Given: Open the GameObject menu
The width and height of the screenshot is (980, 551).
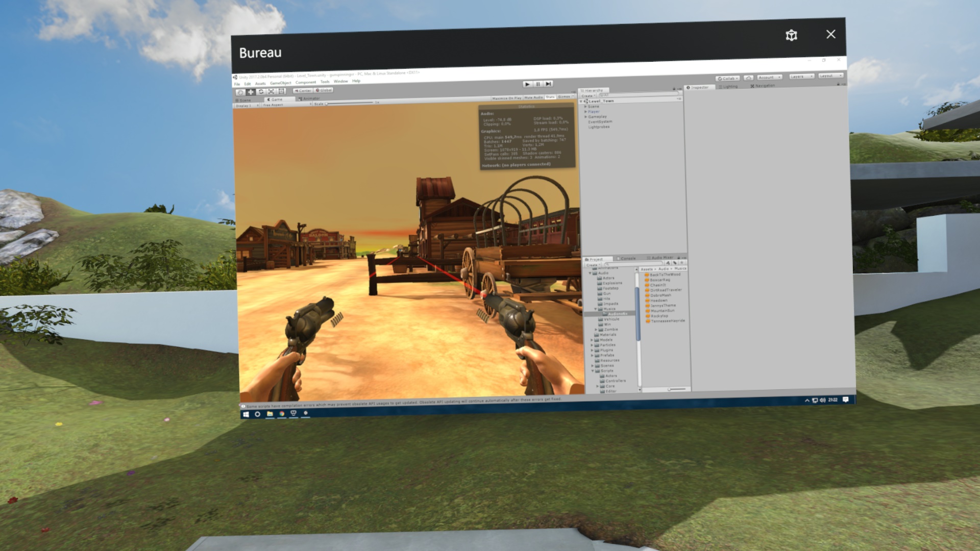Looking at the screenshot, I should pos(280,83).
